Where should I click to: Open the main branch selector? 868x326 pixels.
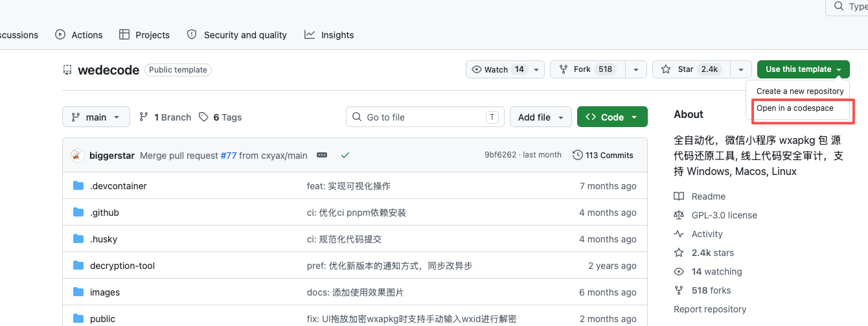click(96, 117)
